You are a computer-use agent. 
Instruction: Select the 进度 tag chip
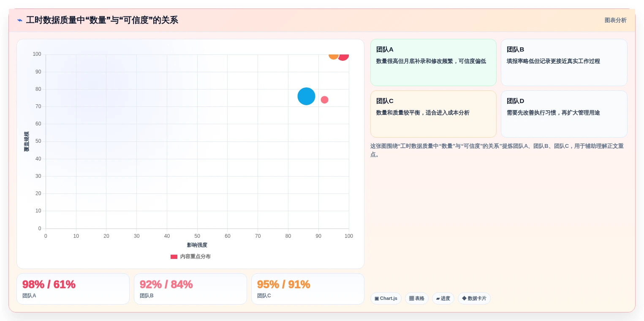[443, 298]
